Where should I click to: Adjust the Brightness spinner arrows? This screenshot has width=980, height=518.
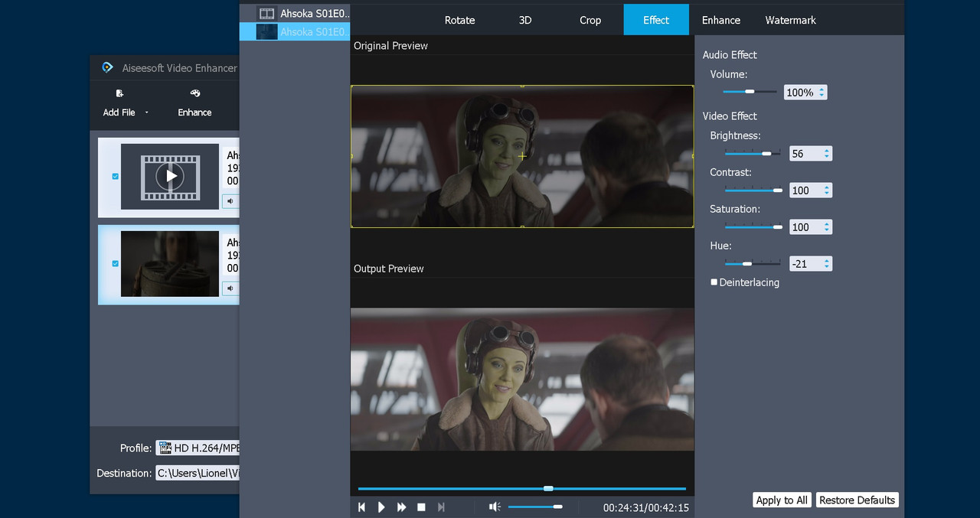(x=827, y=153)
